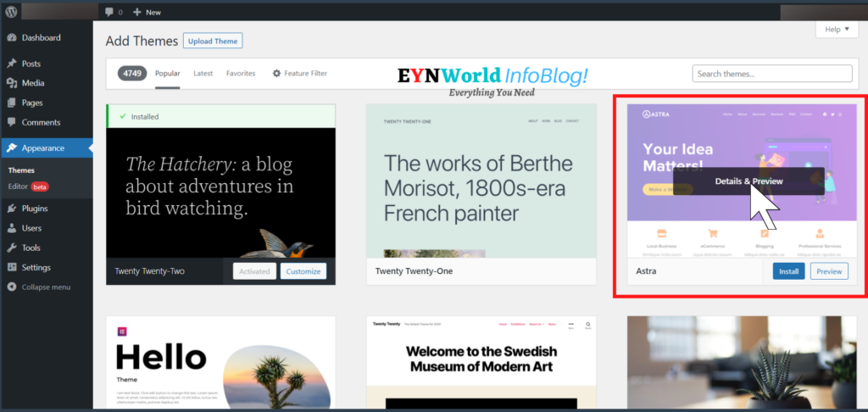Open the comments bubble in admin bar

(x=114, y=12)
